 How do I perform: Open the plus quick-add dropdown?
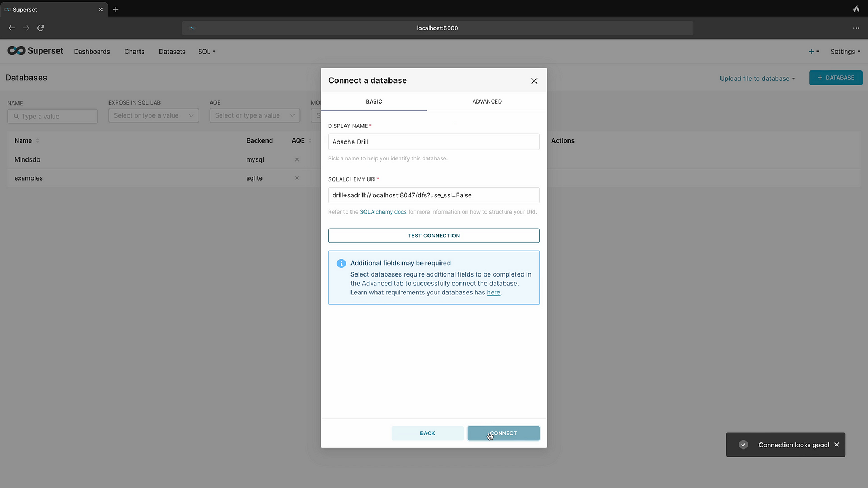(814, 52)
